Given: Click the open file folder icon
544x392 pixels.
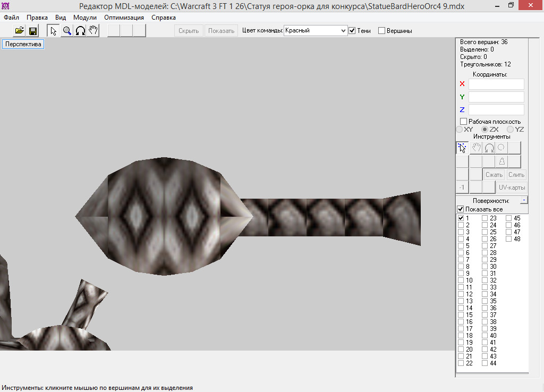Looking at the screenshot, I should [x=20, y=30].
